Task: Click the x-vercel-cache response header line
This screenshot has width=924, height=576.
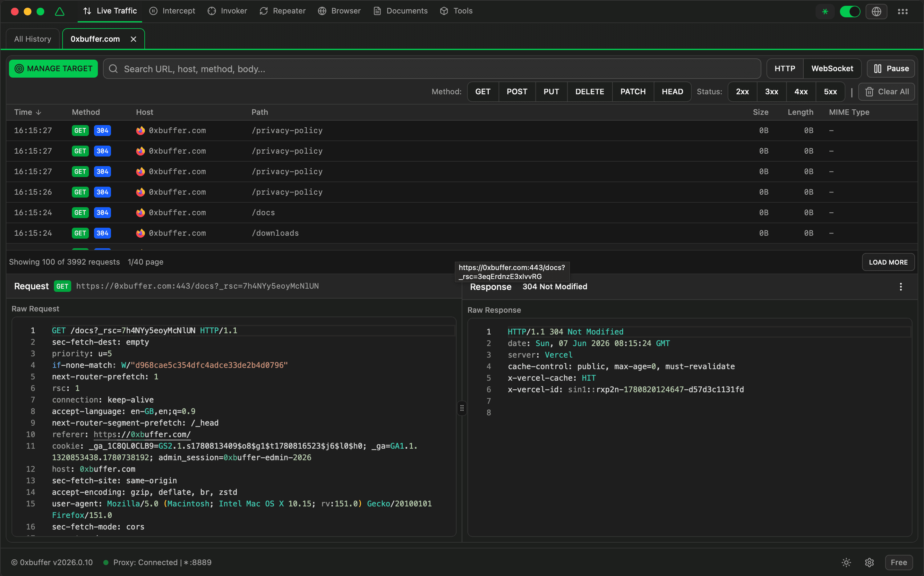Action: [x=552, y=378]
